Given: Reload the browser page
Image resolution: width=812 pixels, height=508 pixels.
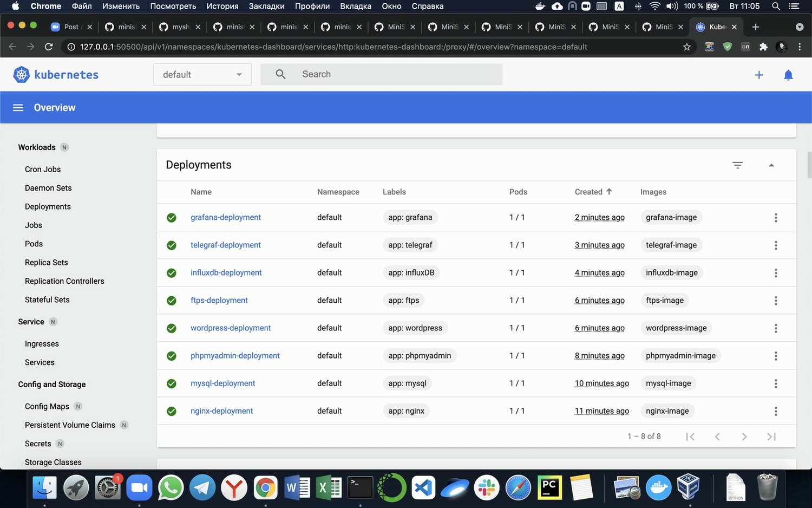Looking at the screenshot, I should coord(49,47).
